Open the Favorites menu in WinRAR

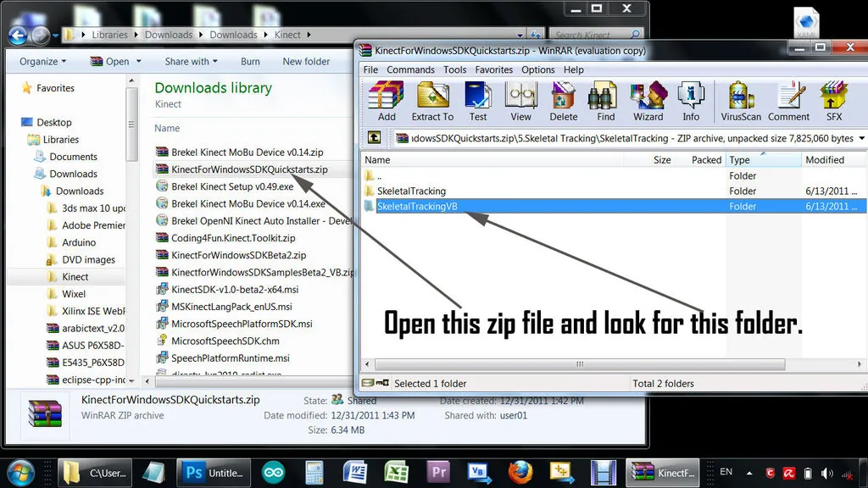[493, 69]
